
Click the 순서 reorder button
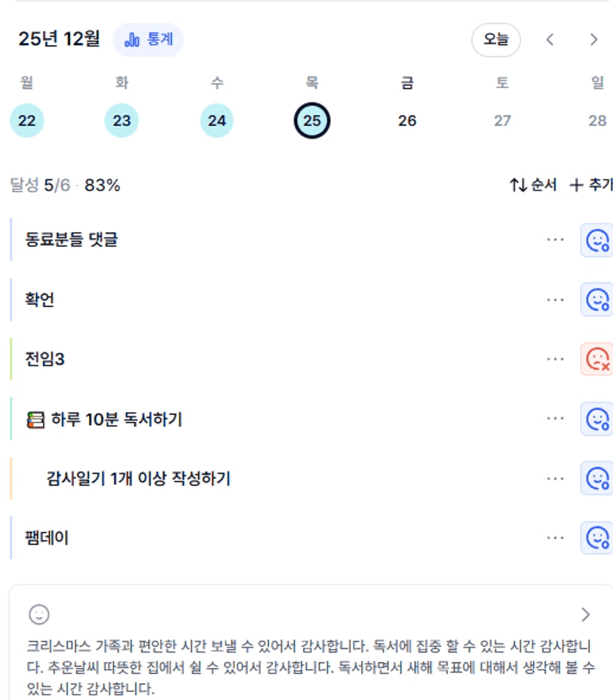533,185
